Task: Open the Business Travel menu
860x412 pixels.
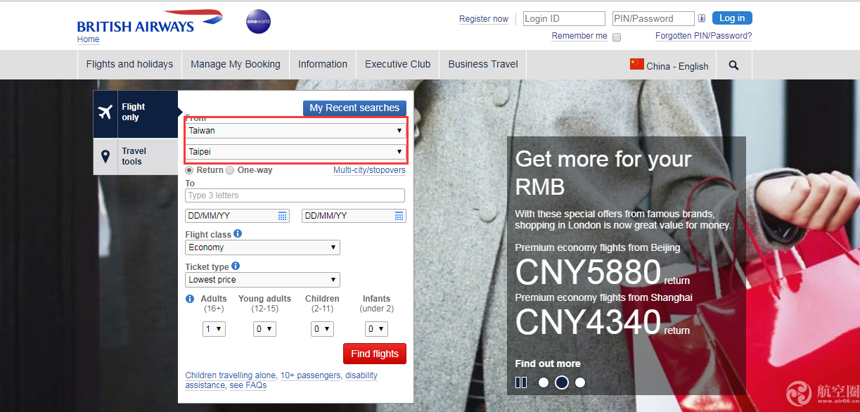Action: coord(483,65)
